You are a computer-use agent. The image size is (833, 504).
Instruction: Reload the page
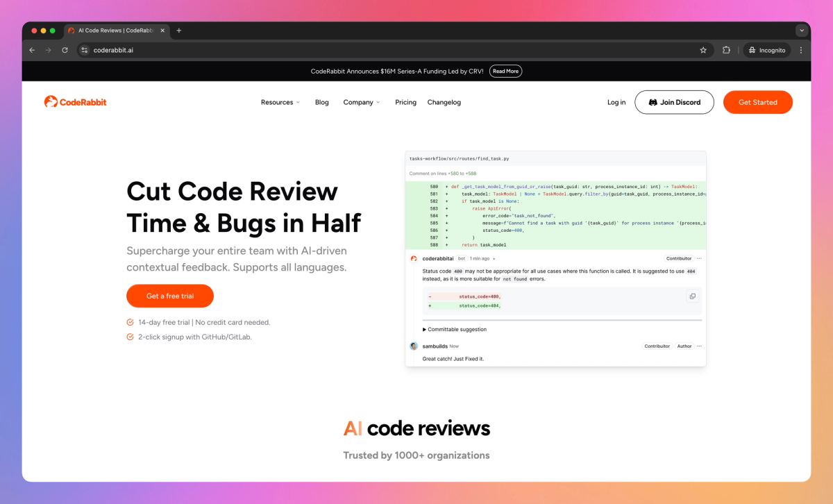[65, 50]
